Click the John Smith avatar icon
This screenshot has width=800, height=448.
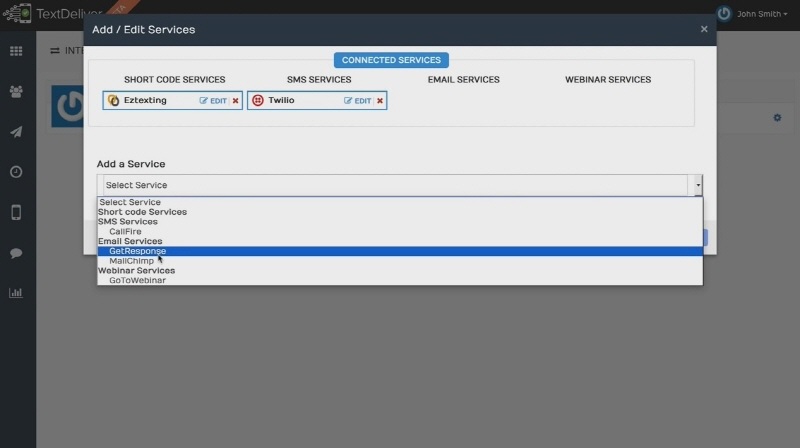point(723,14)
